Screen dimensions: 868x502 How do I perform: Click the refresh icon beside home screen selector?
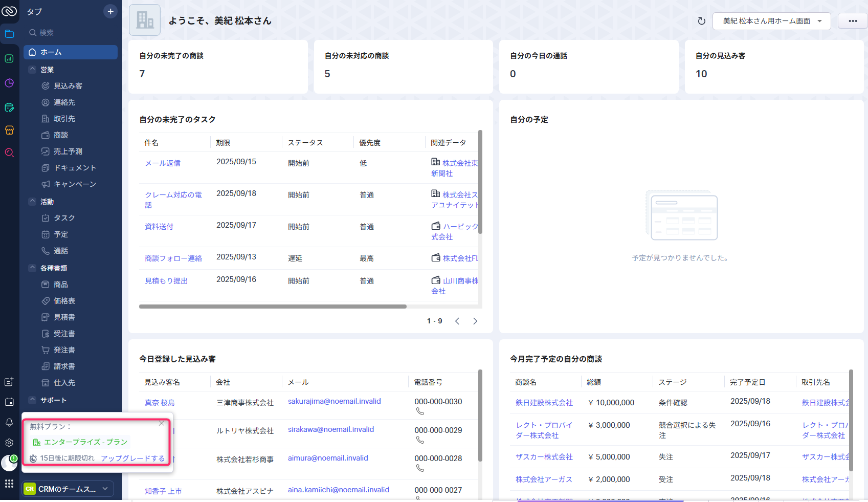701,21
